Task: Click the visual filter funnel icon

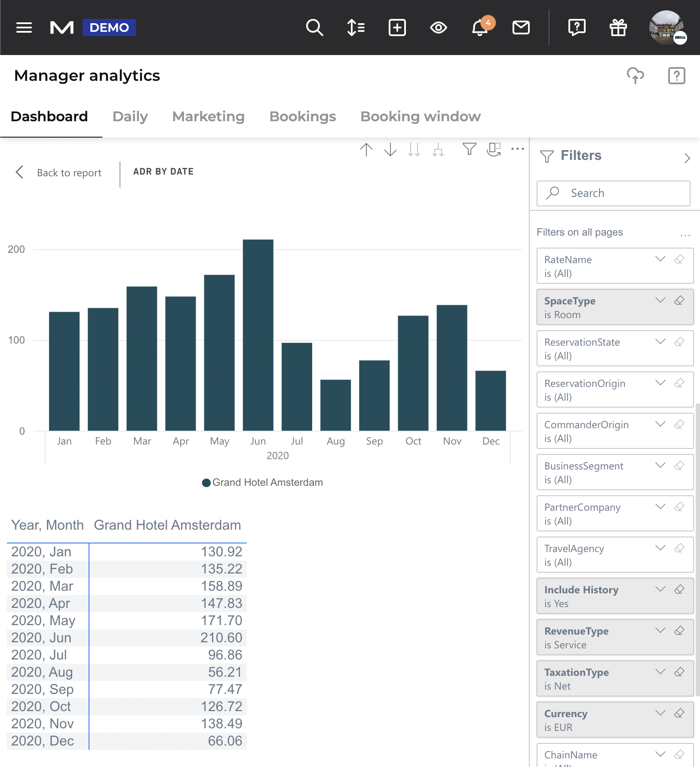Action: (x=470, y=149)
